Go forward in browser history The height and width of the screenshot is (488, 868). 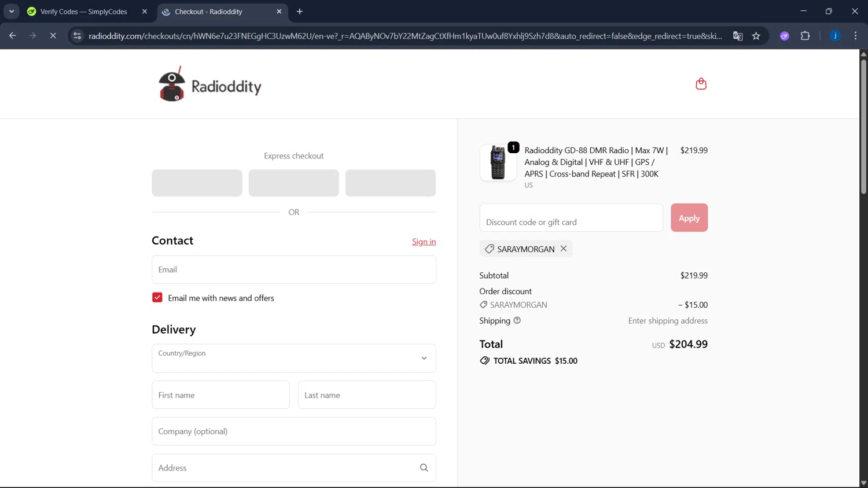coord(33,36)
